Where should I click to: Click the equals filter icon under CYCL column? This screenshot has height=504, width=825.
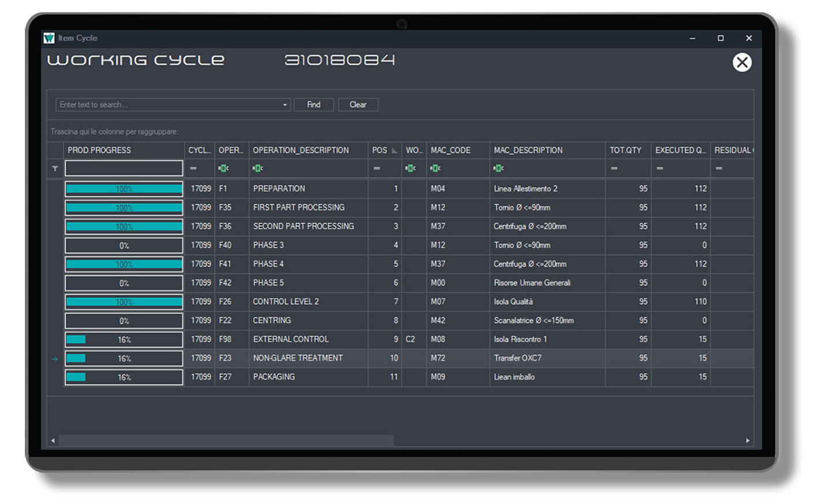[193, 169]
